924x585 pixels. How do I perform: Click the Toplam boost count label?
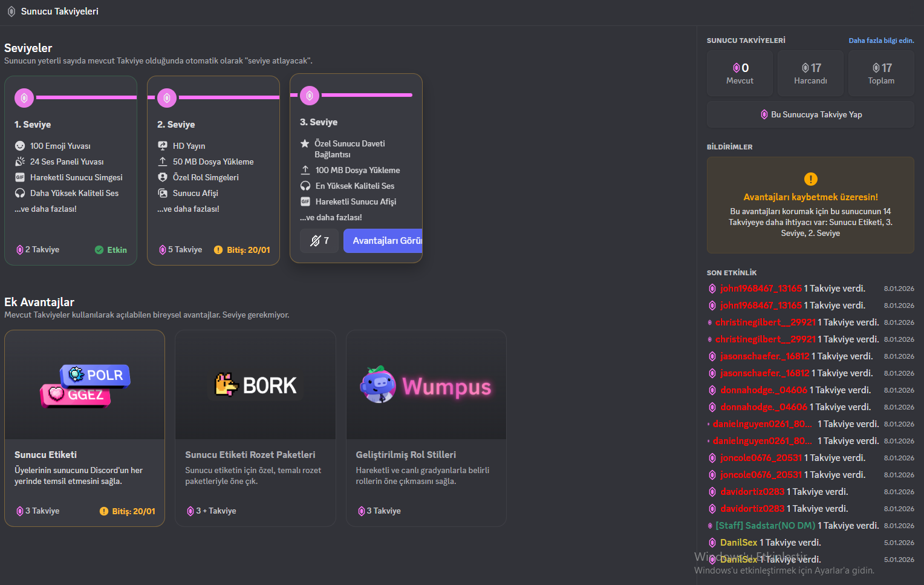click(x=881, y=81)
